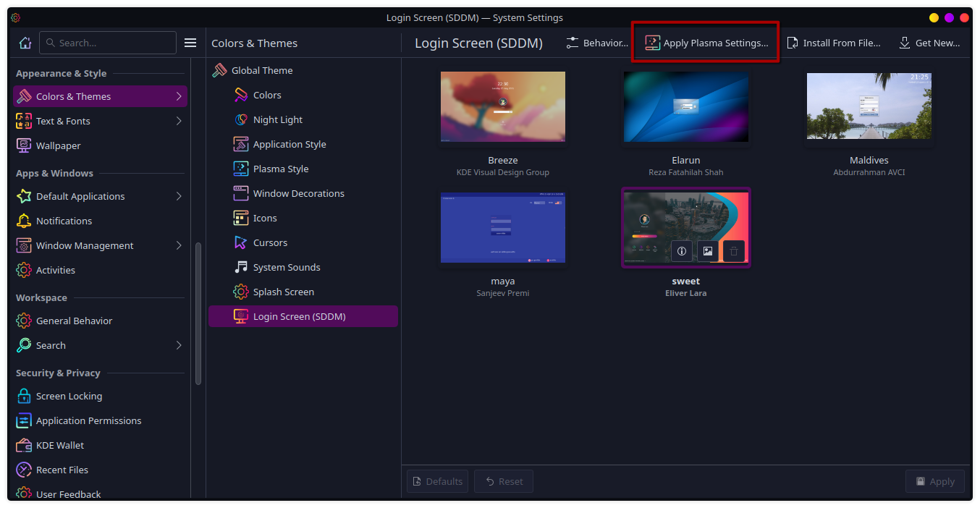Click Apply Plasma Settings... button
Image resolution: width=980 pixels, height=508 pixels.
pos(706,43)
